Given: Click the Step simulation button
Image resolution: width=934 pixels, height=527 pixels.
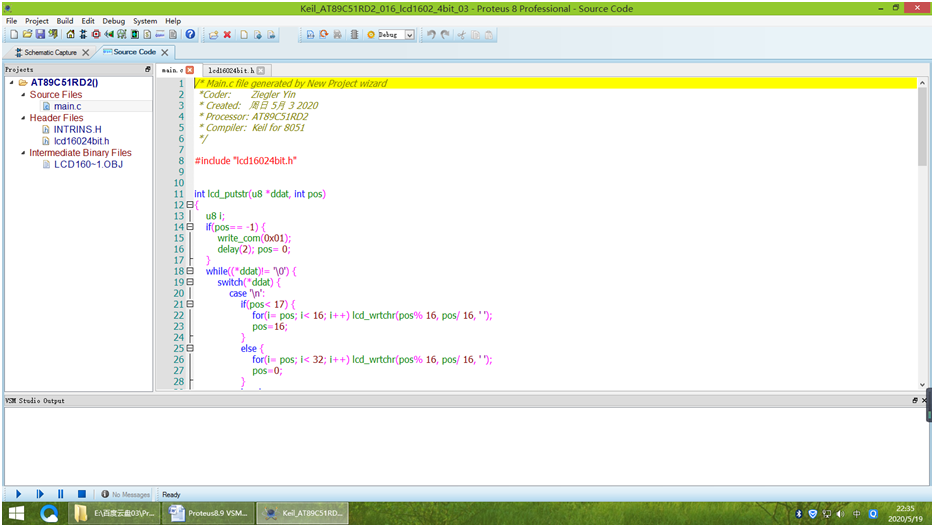Looking at the screenshot, I should click(40, 494).
